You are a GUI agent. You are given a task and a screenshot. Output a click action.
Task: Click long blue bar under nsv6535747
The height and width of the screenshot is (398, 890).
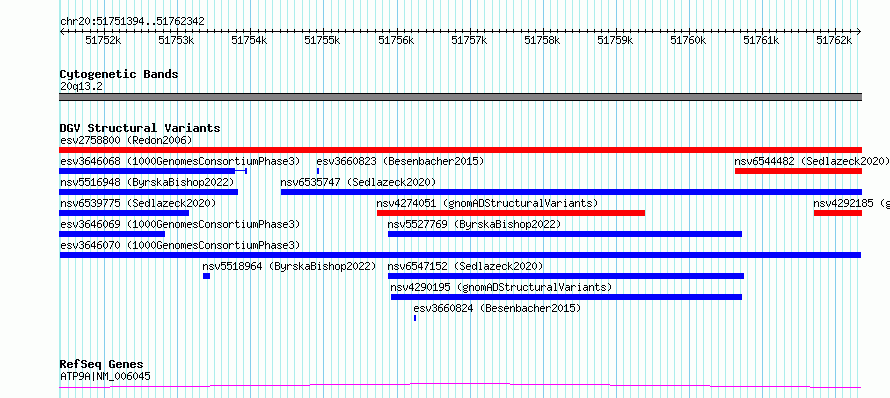pos(572,191)
